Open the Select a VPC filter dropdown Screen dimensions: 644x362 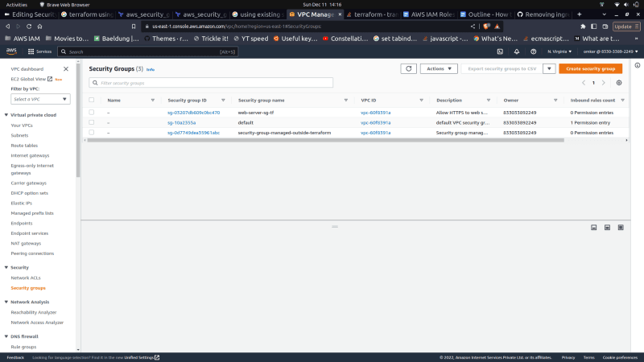coord(40,99)
